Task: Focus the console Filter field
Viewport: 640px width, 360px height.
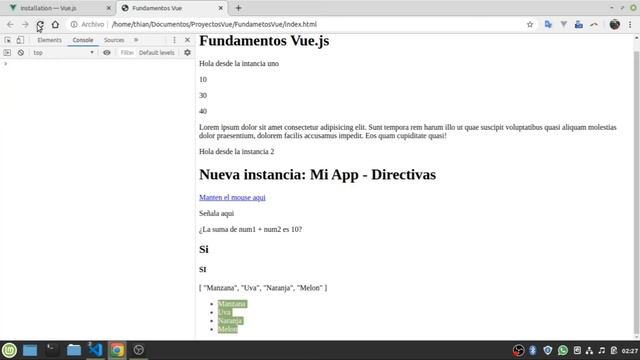Action: point(127,53)
